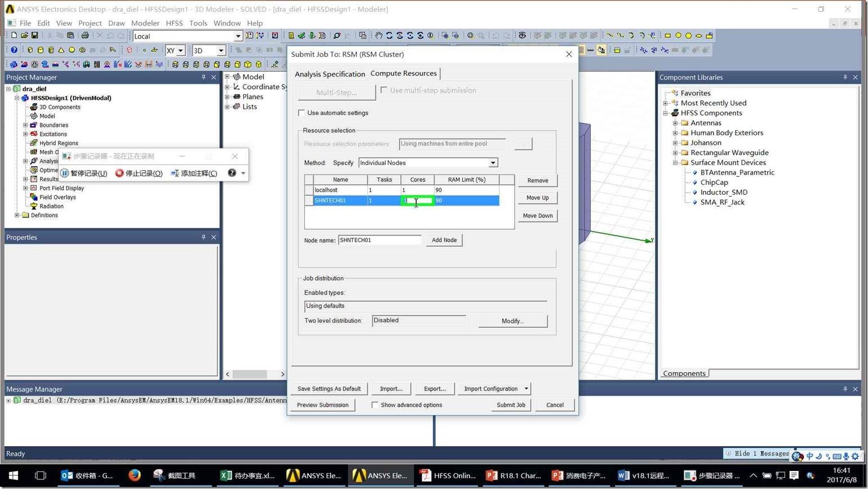The height and width of the screenshot is (489, 868).
Task: Expand the Human Body Exteriors folder
Action: point(675,133)
